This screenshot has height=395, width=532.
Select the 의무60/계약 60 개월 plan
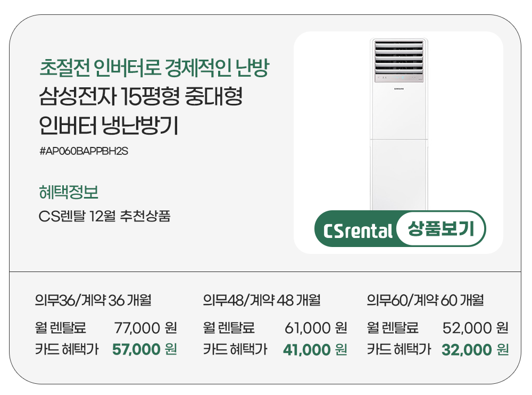425,301
